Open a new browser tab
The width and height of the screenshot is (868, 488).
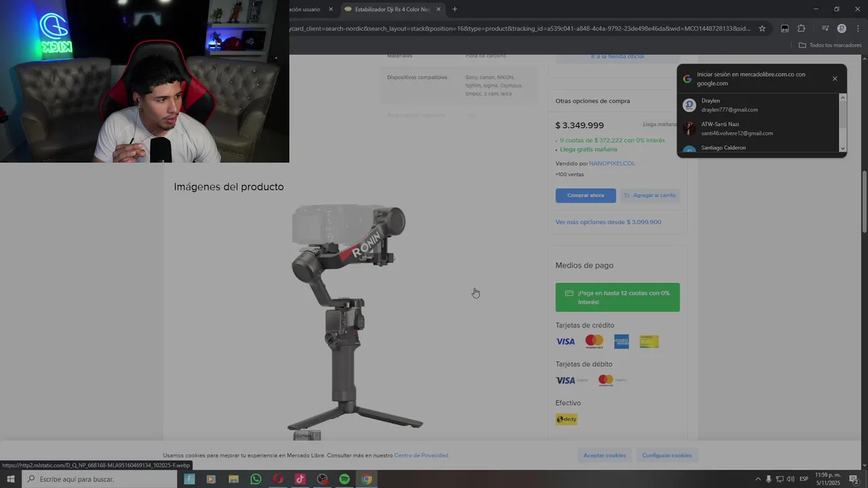[454, 9]
